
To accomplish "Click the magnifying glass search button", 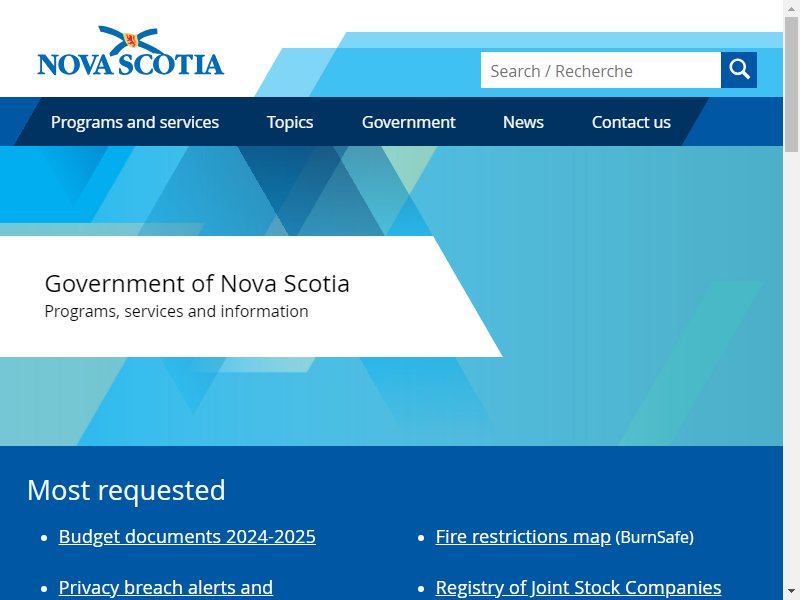I will click(x=739, y=70).
